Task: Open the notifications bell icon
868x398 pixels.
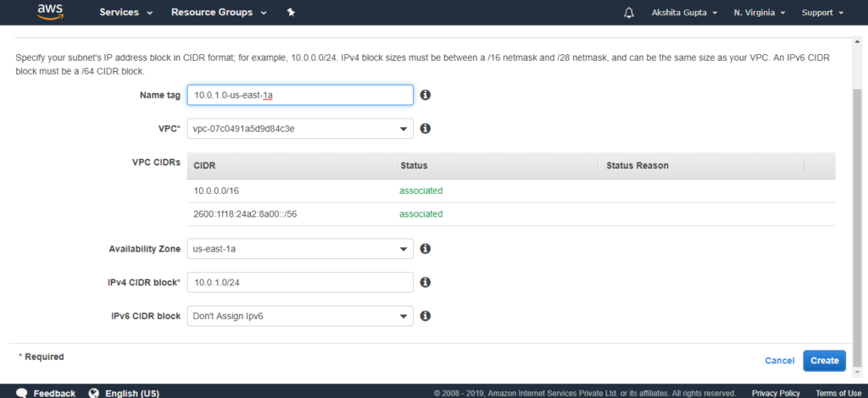Action: point(629,13)
